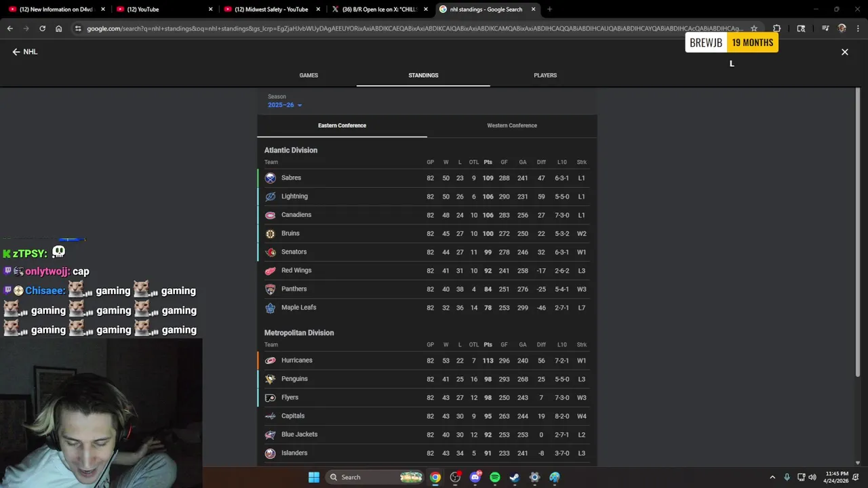This screenshot has height=488, width=868.
Task: Open Blue Jackets team logo
Action: 270,434
